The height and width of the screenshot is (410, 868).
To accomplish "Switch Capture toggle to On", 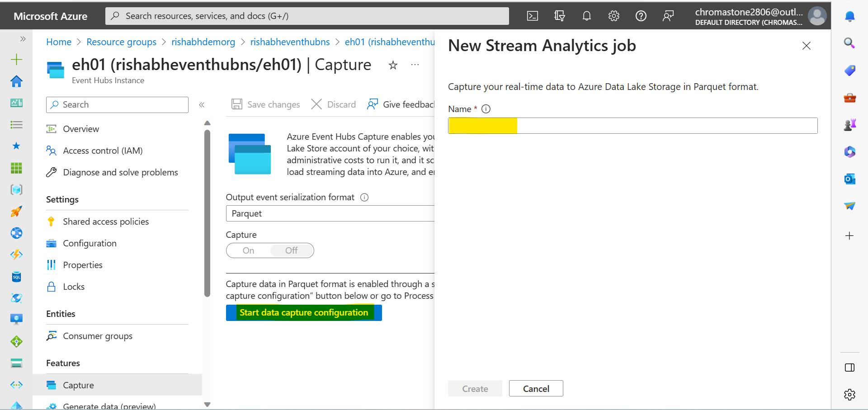I will pyautogui.click(x=249, y=250).
